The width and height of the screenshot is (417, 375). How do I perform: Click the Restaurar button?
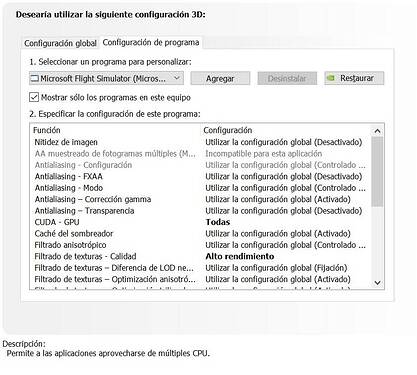[x=354, y=78]
